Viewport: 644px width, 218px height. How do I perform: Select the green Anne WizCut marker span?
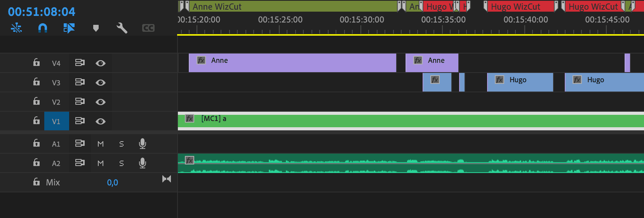pos(293,6)
